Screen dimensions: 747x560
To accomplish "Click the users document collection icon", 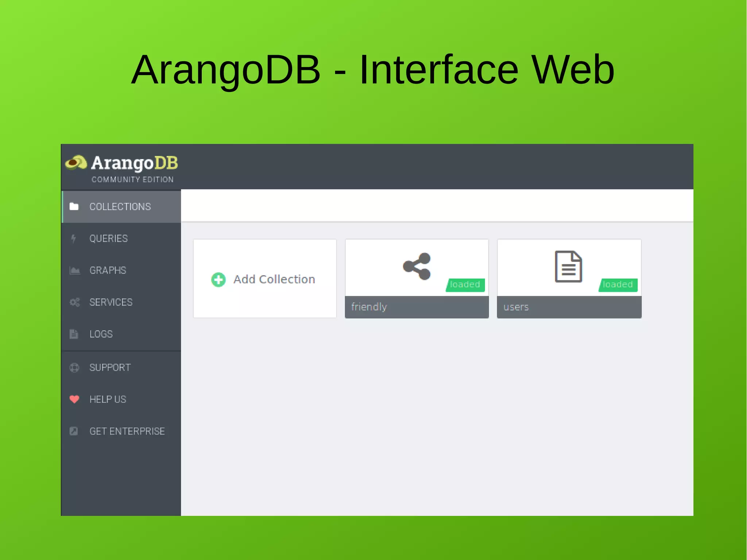I will click(x=568, y=267).
